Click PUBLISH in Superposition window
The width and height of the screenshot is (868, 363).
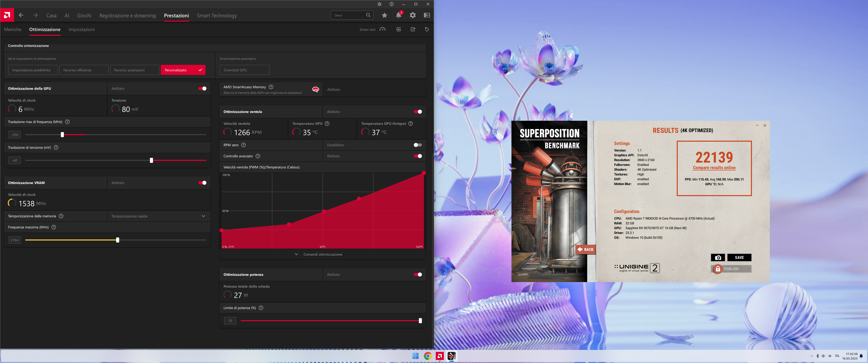pyautogui.click(x=731, y=269)
